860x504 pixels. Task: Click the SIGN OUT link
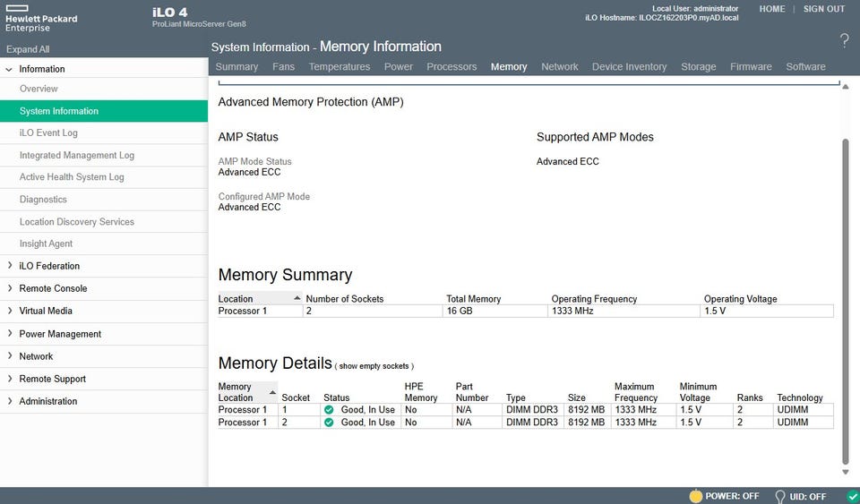[x=823, y=9]
